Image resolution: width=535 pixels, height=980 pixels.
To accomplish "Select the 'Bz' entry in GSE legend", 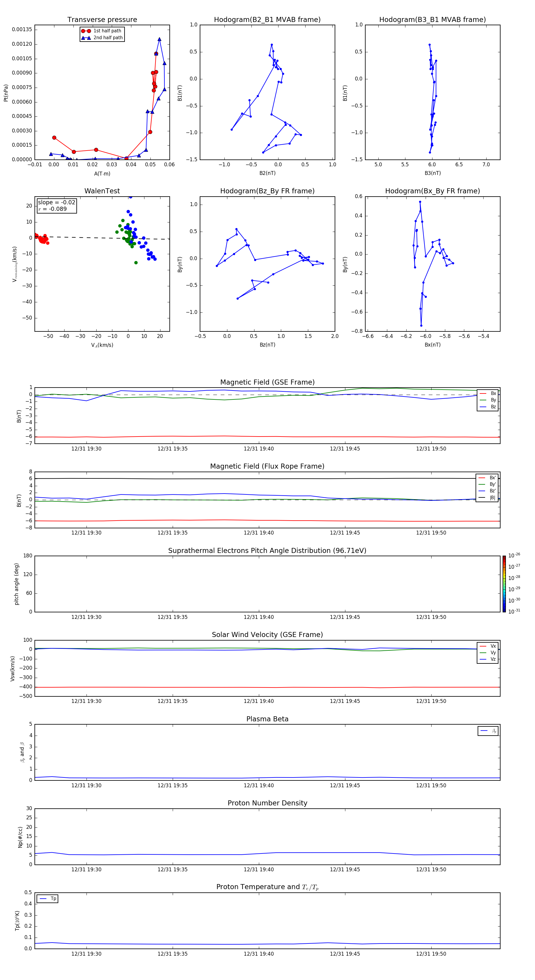I will tap(488, 407).
